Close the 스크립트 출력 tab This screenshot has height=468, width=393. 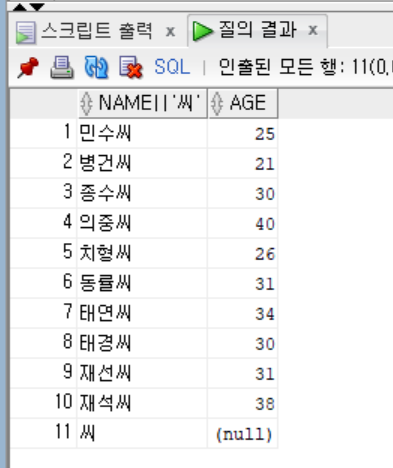coord(170,32)
